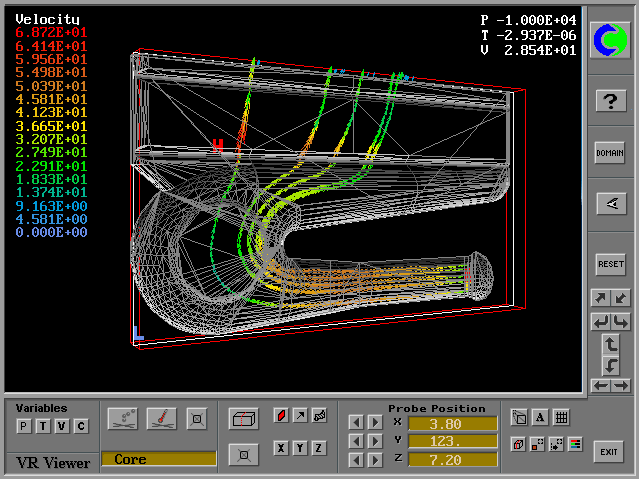Viewport: 639px width, 479px height.
Task: Click the Core name field
Action: coord(158,459)
